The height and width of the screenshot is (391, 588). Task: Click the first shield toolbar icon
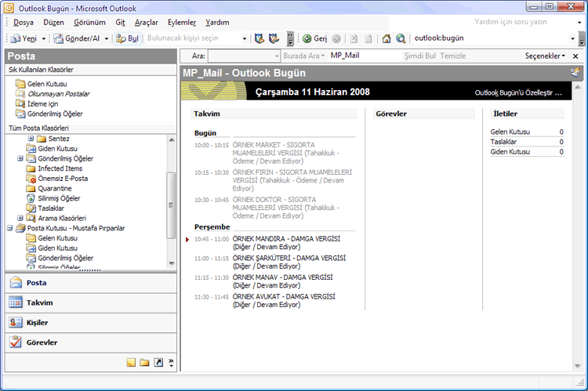(x=260, y=38)
